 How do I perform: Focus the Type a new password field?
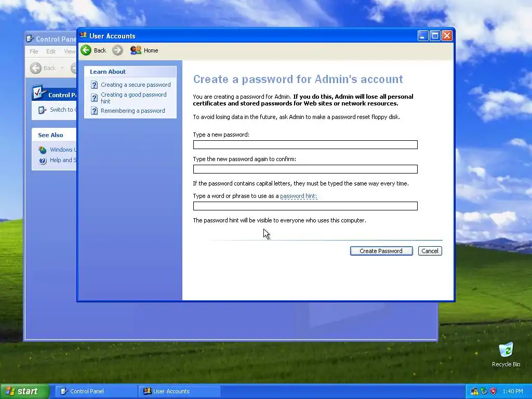pos(305,145)
